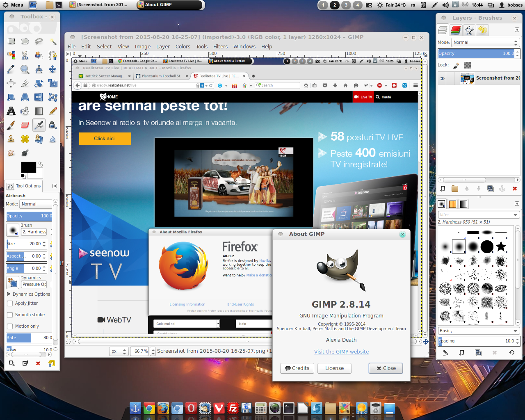Open the Colors menu

[183, 47]
